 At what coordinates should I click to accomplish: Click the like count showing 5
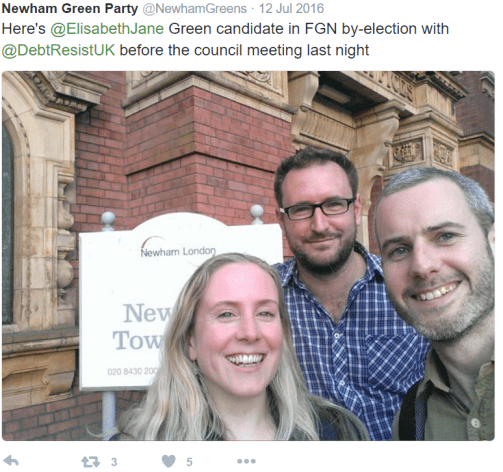189,462
